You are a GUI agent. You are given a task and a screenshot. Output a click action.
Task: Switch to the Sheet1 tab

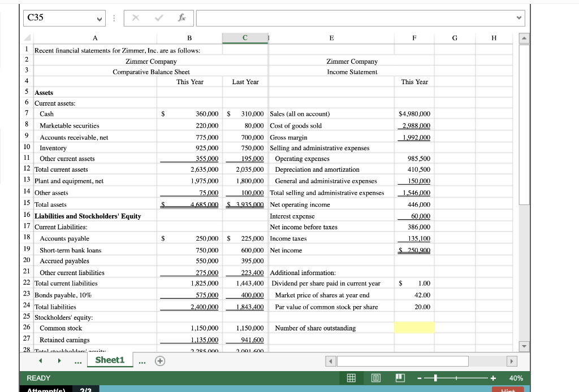click(x=110, y=360)
